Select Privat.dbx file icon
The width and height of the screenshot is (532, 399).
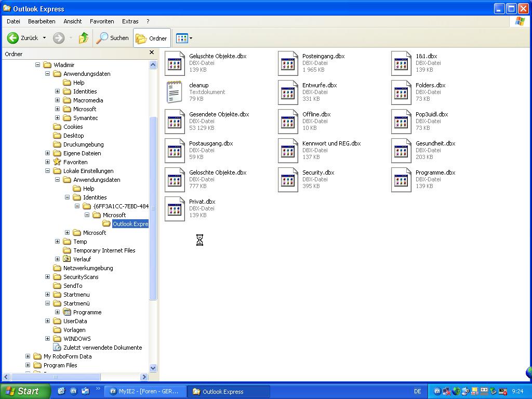(x=175, y=209)
